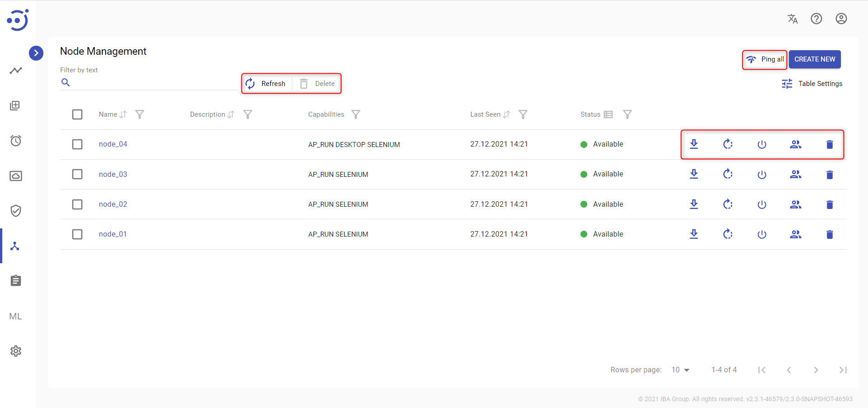Restart node_01 using its circular arrow icon
Screen dimensions: 868x408
(x=728, y=234)
